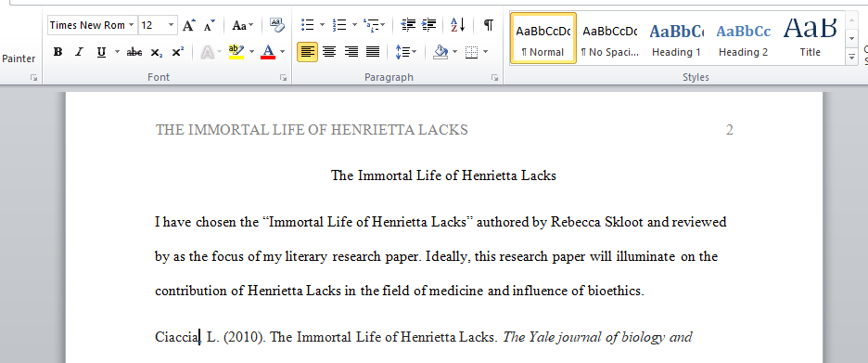Viewport: 868px width, 363px height.
Task: Apply superscript formatting
Action: point(178,52)
